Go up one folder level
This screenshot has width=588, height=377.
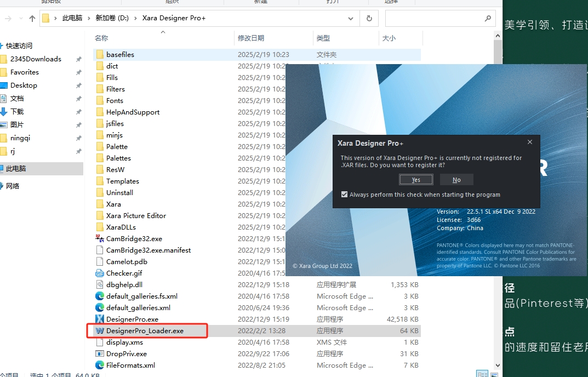point(32,18)
